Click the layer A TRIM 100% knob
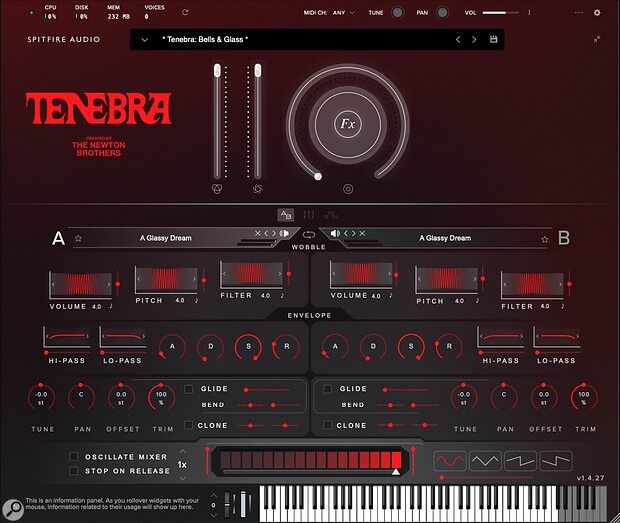The width and height of the screenshot is (620, 523). (161, 397)
